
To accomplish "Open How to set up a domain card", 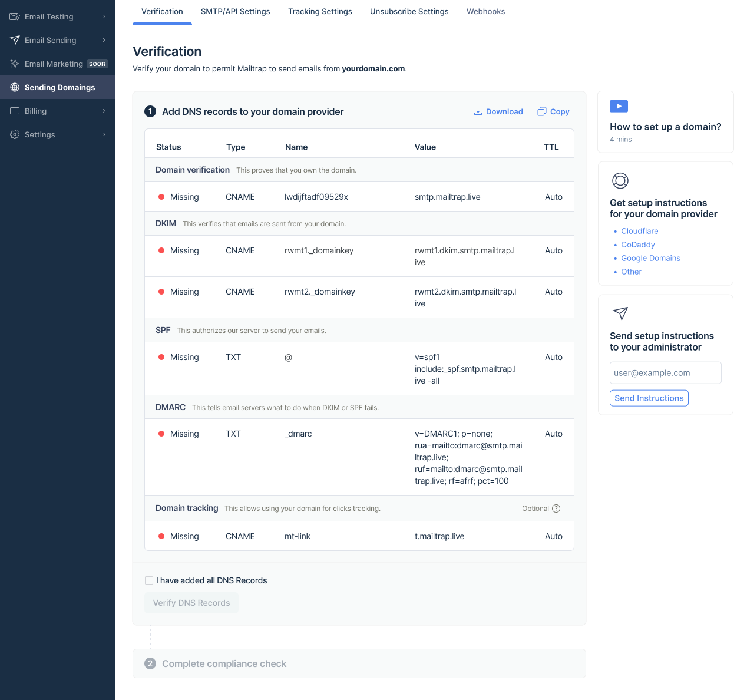I will pos(666,122).
